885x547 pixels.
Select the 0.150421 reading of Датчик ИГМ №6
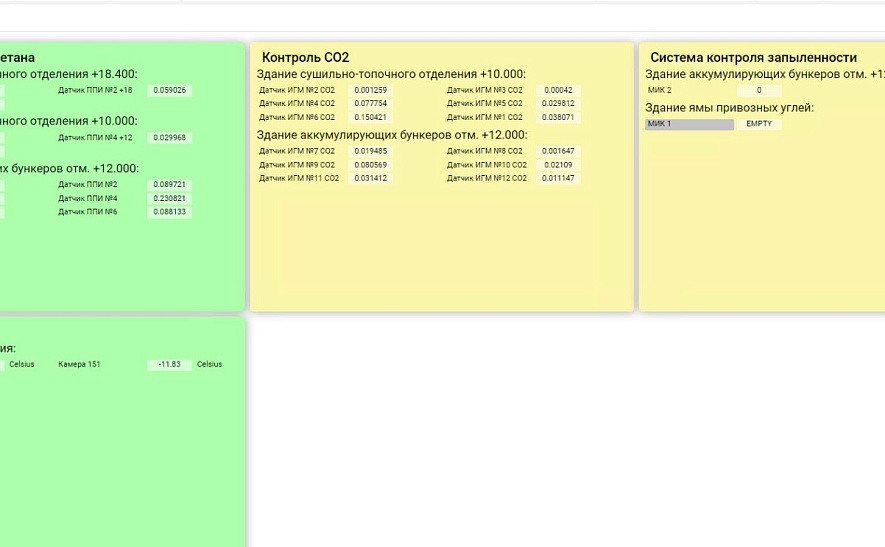[x=370, y=117]
